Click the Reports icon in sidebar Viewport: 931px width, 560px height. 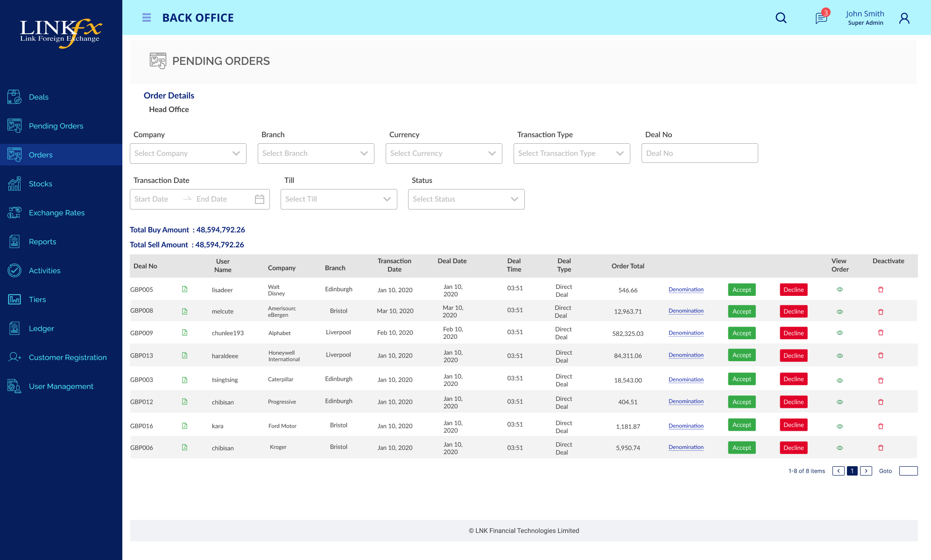click(14, 242)
